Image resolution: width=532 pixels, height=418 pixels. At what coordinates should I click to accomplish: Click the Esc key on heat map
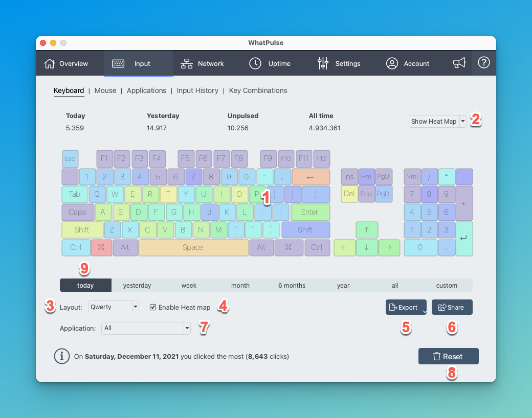(70, 158)
